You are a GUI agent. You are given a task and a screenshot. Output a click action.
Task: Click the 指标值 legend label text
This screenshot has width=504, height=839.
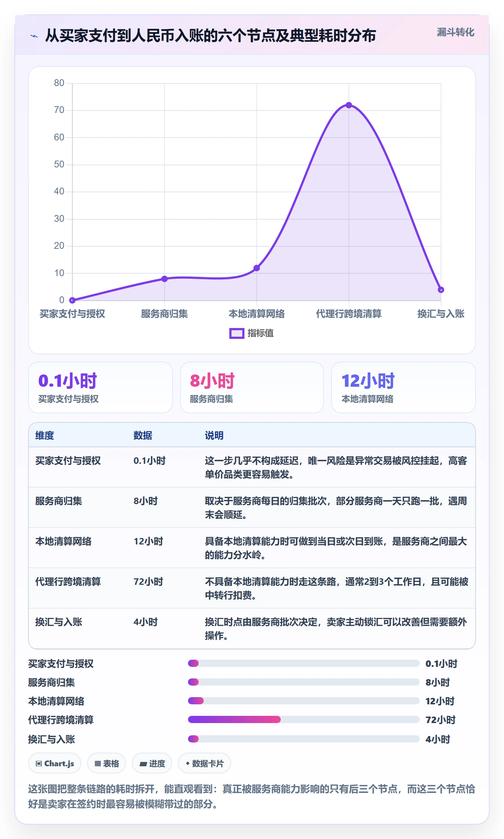coord(260,333)
